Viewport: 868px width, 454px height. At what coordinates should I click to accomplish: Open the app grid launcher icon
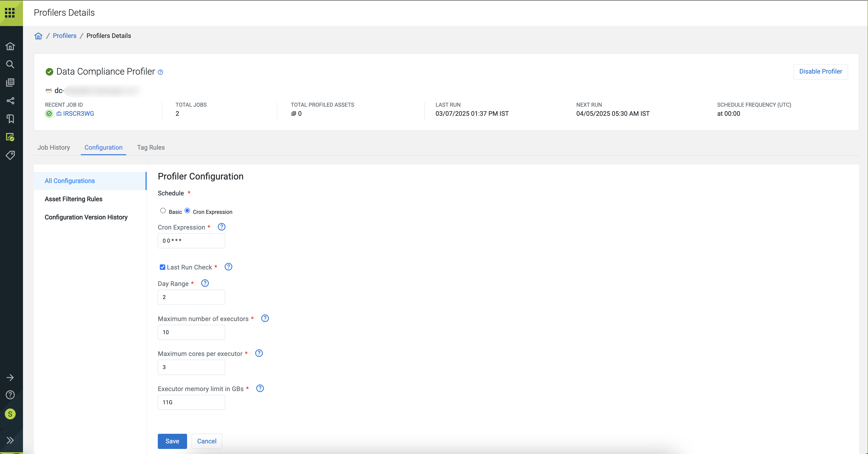point(10,13)
